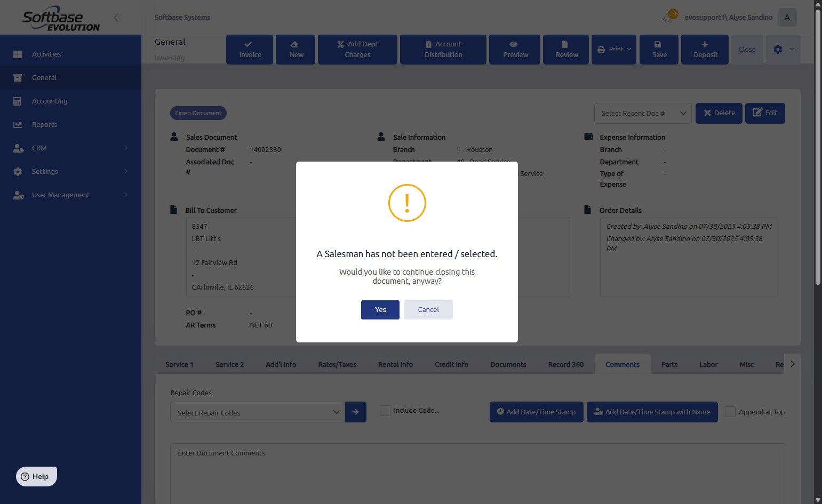Screen dimensions: 822x504
Task: Edit the sales document
Action: (x=765, y=113)
